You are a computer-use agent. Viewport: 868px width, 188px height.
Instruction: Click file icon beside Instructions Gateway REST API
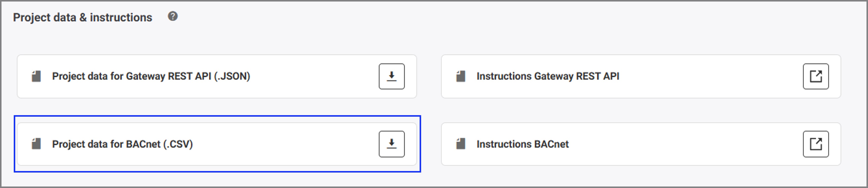[461, 76]
